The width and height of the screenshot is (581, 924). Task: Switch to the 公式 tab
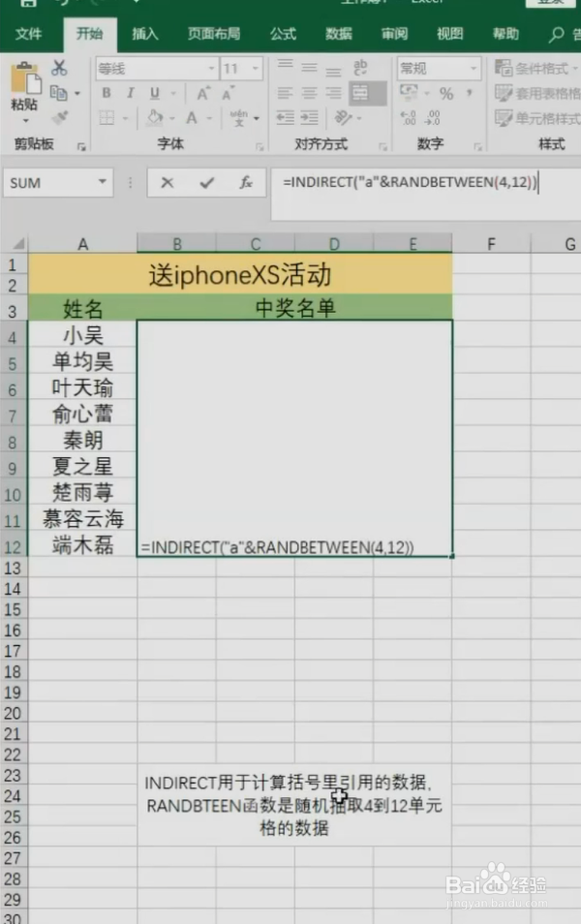tap(283, 34)
